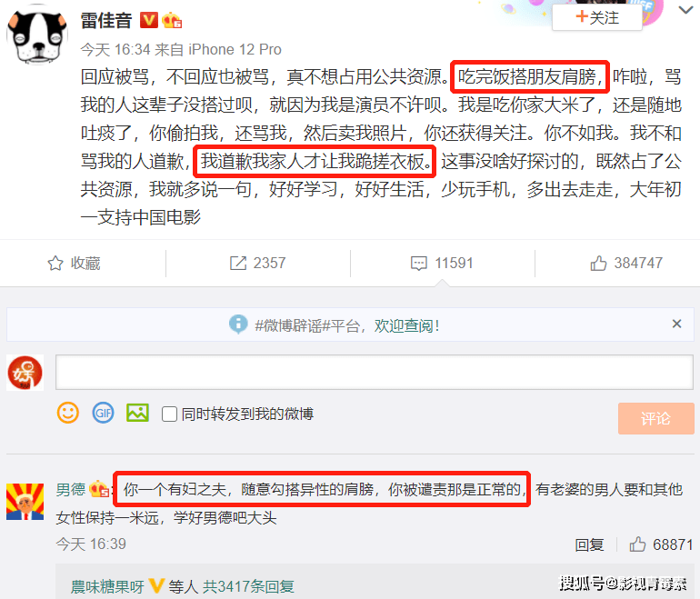Click the star icon to favorite post
Viewport: 700px width, 599px height.
55,264
